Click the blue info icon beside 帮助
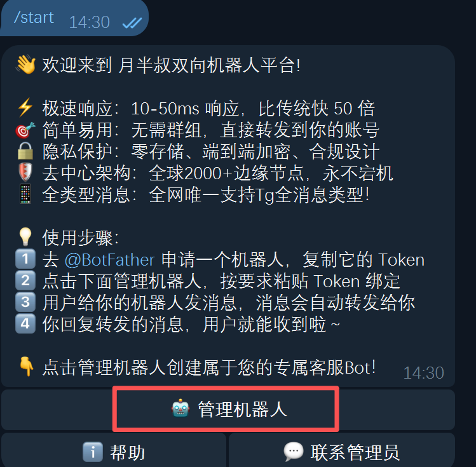Screen dimensions: 476x467 click(x=93, y=452)
